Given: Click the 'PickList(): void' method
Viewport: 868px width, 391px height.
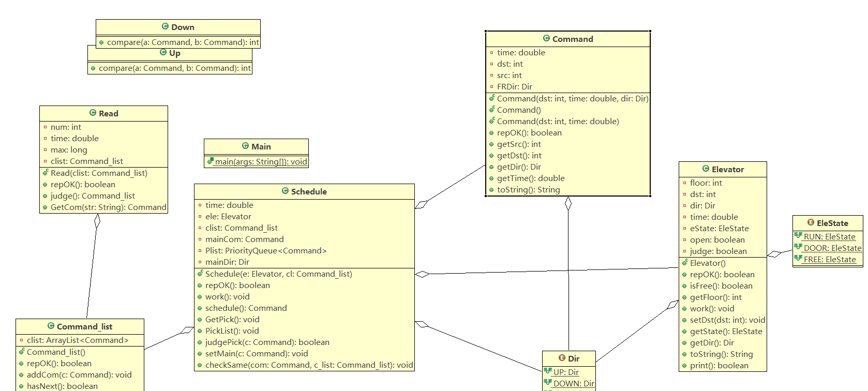Looking at the screenshot, I should coord(232,330).
